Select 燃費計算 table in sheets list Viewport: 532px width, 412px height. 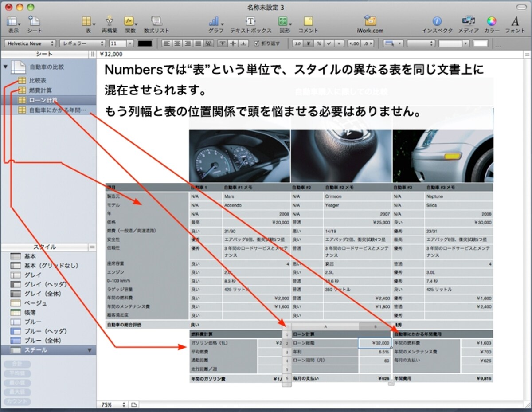tap(40, 90)
